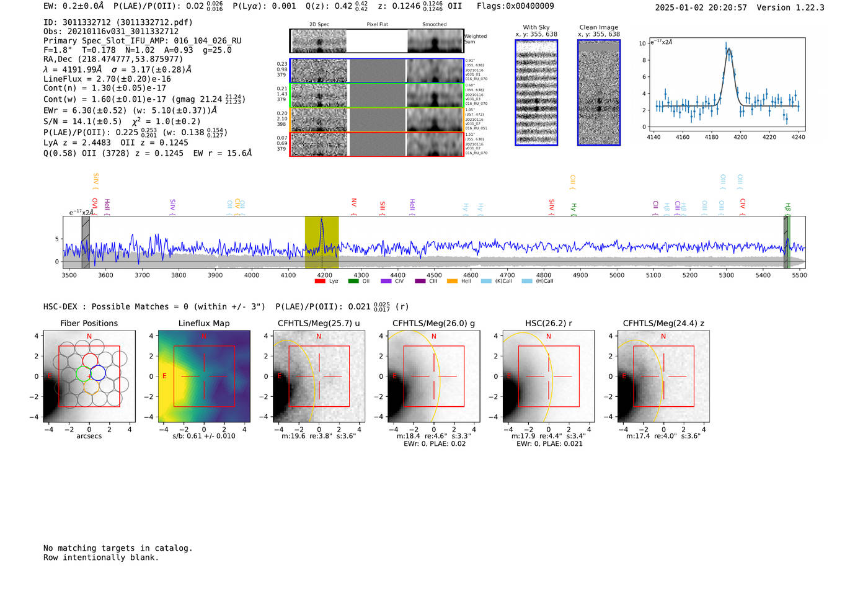Click the Pixel Flat column header
This screenshot has width=868, height=591.
[378, 25]
